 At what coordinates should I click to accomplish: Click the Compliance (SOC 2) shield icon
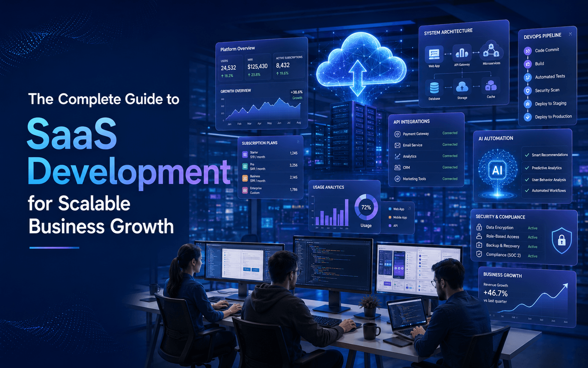click(x=479, y=254)
